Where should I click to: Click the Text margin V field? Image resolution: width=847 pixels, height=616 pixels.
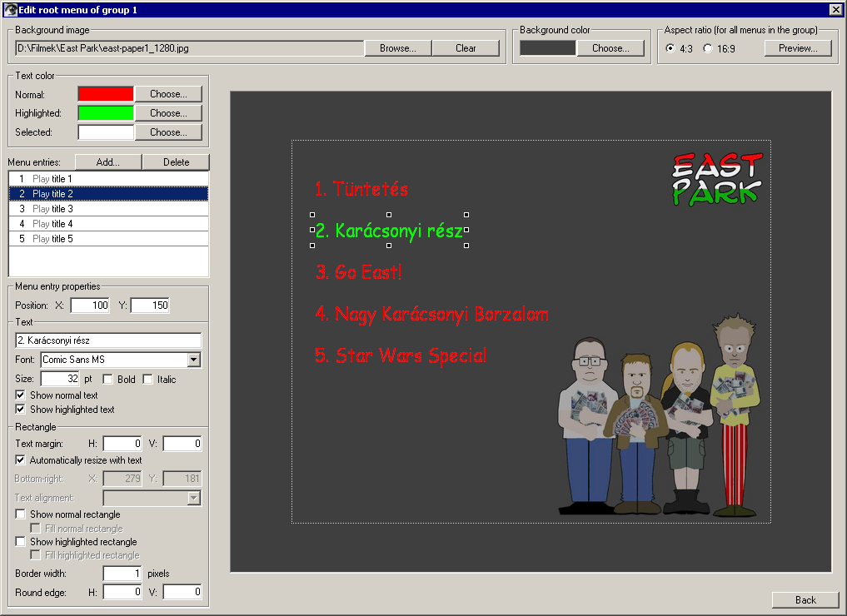(182, 444)
